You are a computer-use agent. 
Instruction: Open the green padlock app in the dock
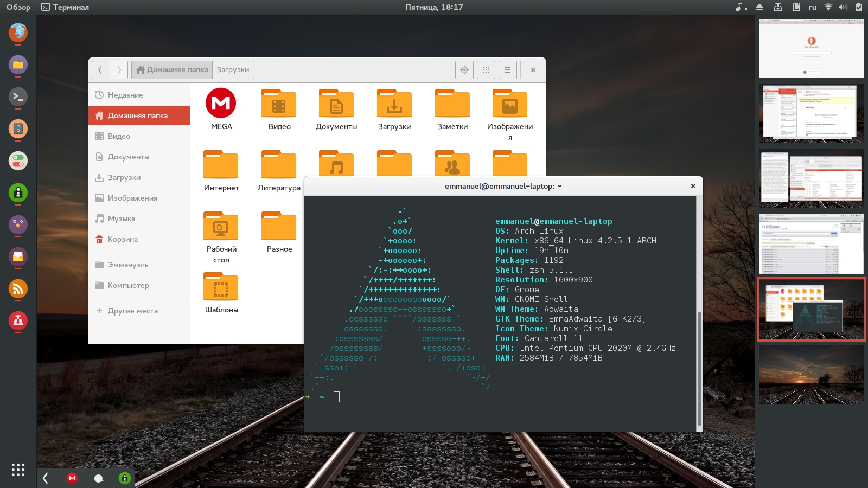point(18,192)
